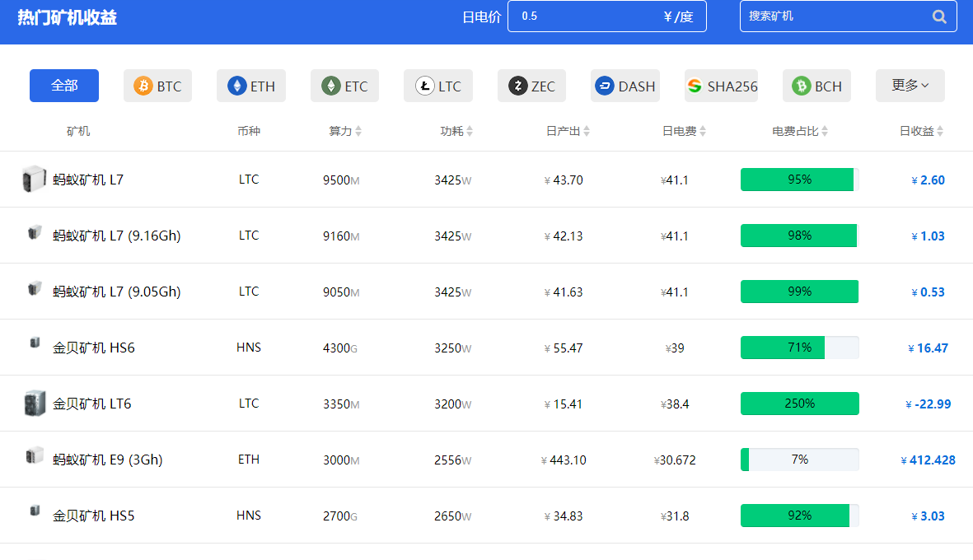Click the search magnifier icon
The width and height of the screenshot is (973, 560).
[939, 16]
